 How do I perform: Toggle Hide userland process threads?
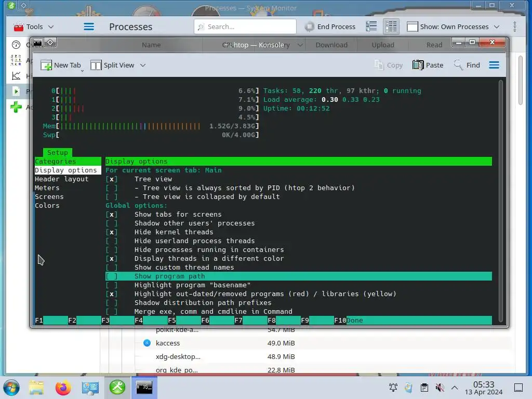coord(111,241)
